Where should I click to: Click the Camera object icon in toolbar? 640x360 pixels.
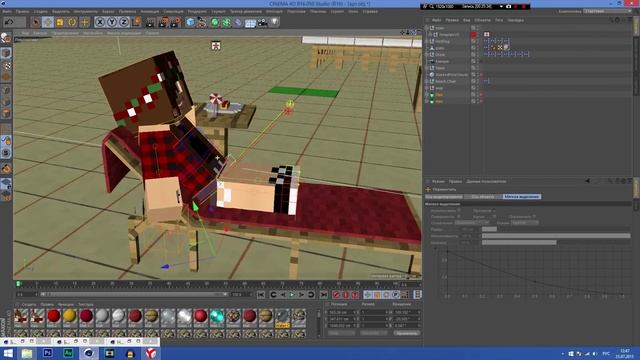pos(262,22)
